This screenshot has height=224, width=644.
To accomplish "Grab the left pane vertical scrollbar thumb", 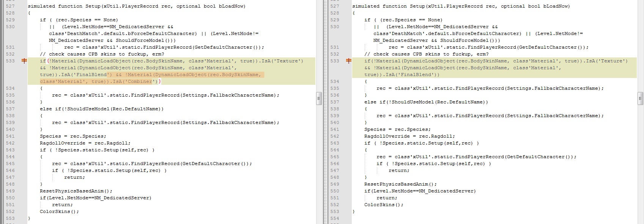I will click(x=319, y=98).
